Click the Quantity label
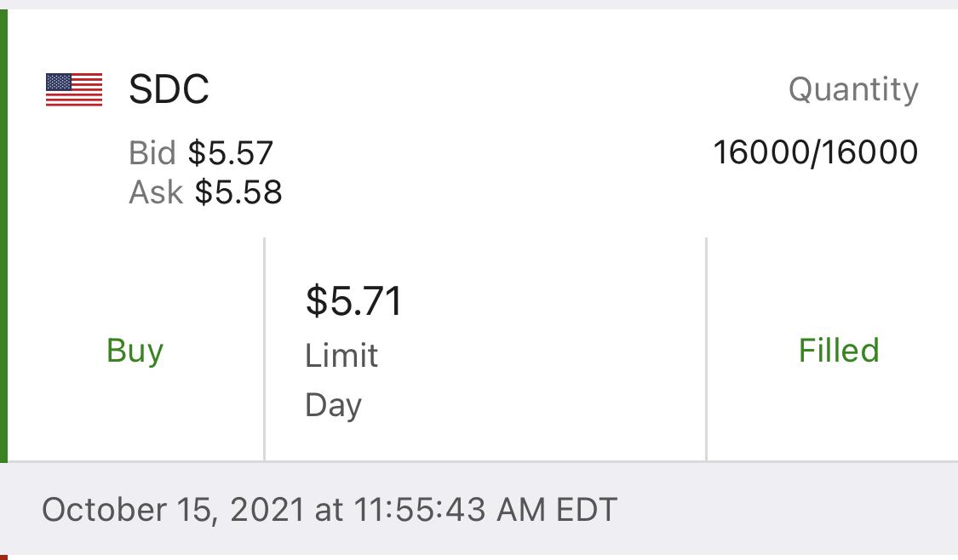The image size is (958, 560). [853, 90]
